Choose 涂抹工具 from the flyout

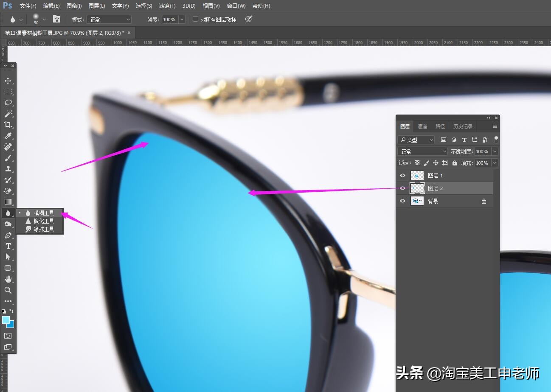40,229
